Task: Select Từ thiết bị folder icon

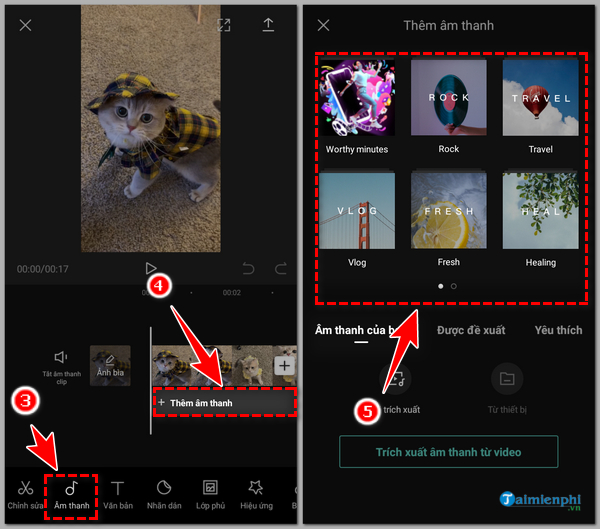Action: coord(507,379)
